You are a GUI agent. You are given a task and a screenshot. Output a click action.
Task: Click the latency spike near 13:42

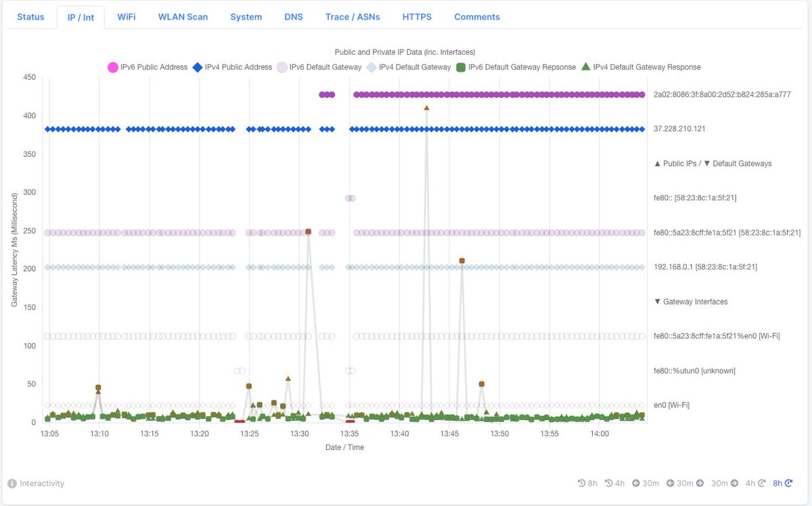(x=426, y=108)
